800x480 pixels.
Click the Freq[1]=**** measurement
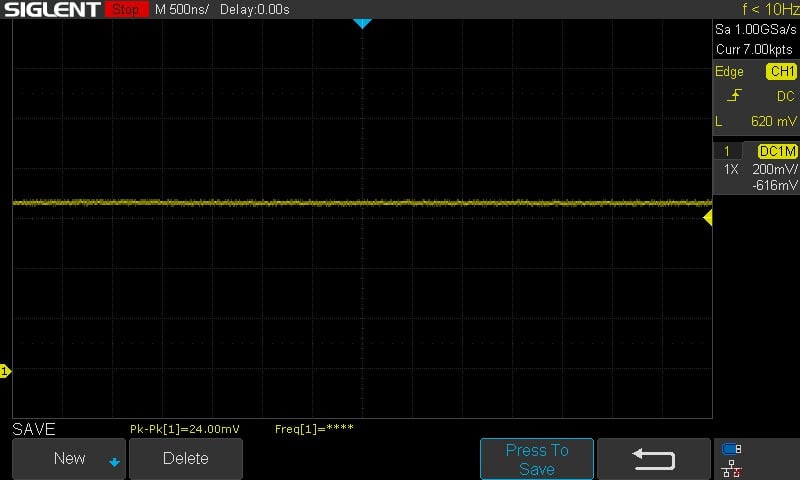click(314, 429)
